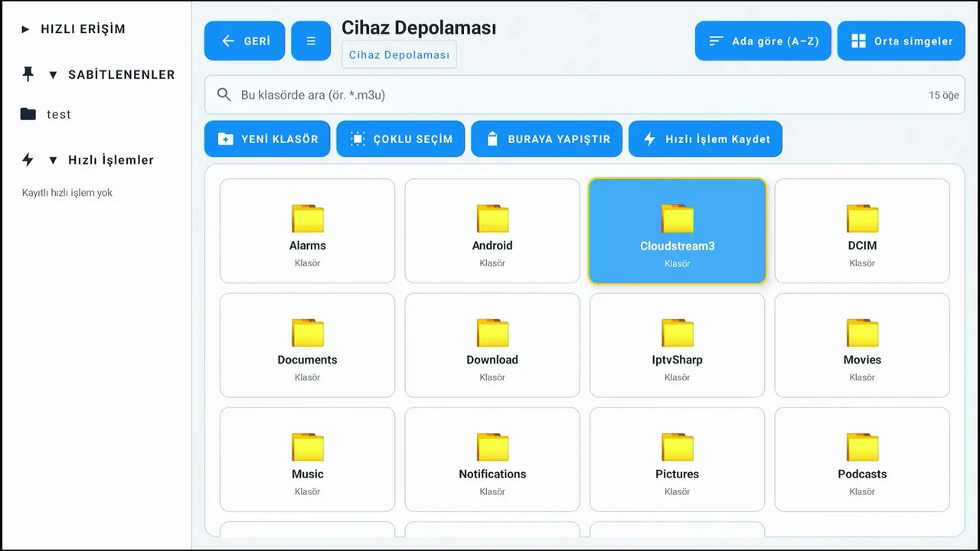The width and height of the screenshot is (980, 551).
Task: Open the DCIM folder icon
Action: coord(862,219)
